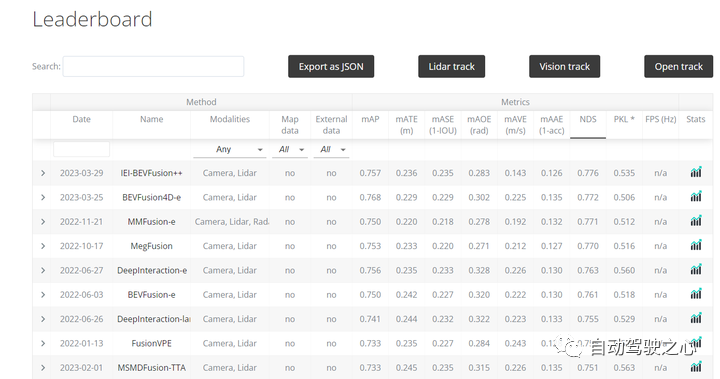Open stats chart for the 2022-06-26 entry

coord(696,318)
